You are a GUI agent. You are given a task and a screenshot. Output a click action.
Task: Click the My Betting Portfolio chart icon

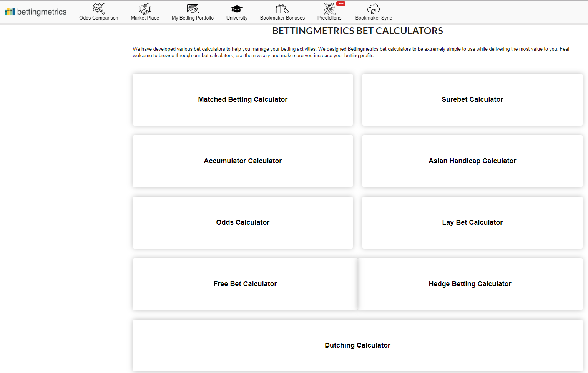click(x=193, y=8)
